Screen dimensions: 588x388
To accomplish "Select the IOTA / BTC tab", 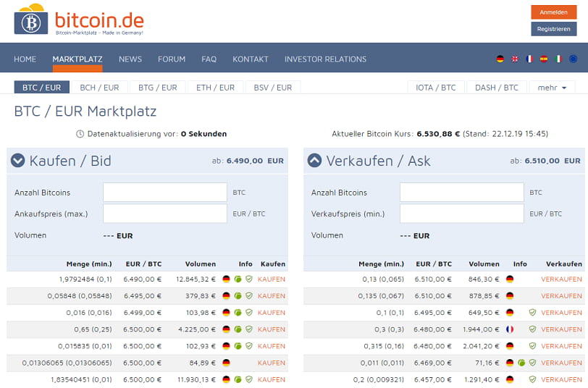I will 436,88.
